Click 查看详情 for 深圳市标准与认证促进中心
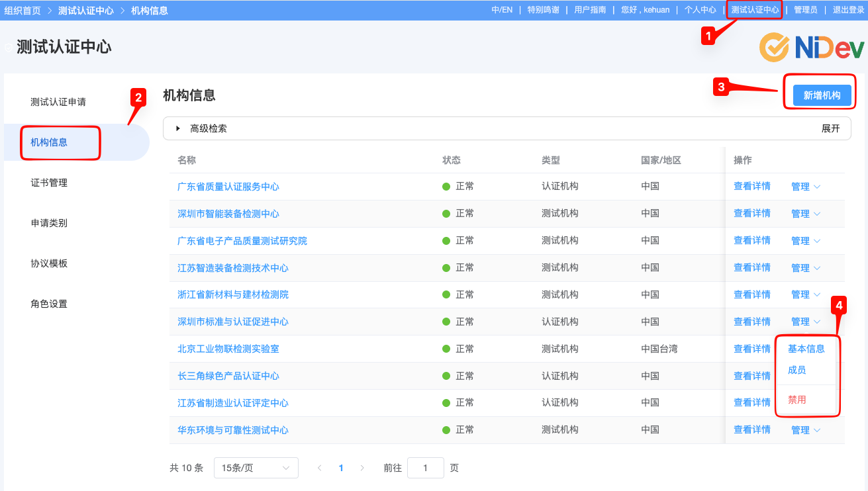 (x=752, y=322)
